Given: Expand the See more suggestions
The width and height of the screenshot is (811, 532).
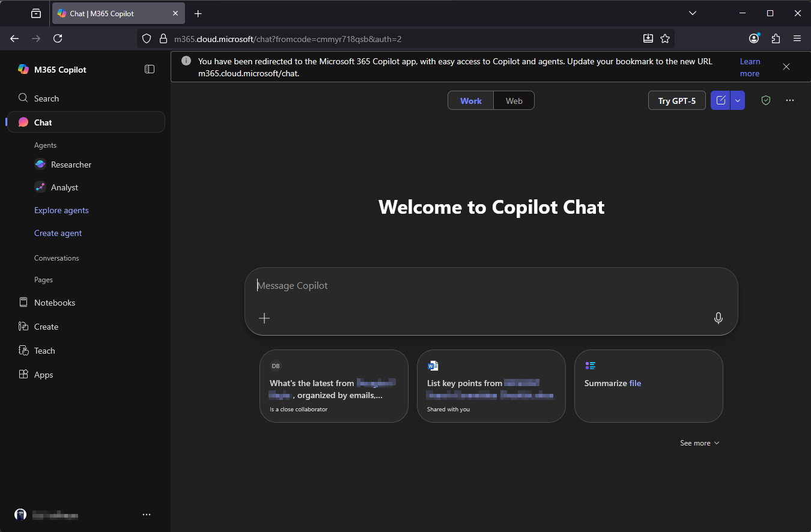Looking at the screenshot, I should click(x=699, y=443).
